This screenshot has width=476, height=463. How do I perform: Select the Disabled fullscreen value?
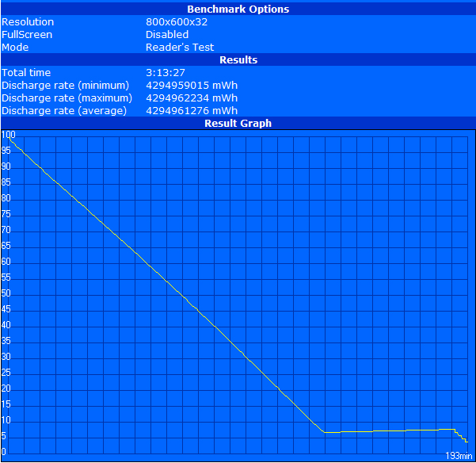tap(167, 35)
